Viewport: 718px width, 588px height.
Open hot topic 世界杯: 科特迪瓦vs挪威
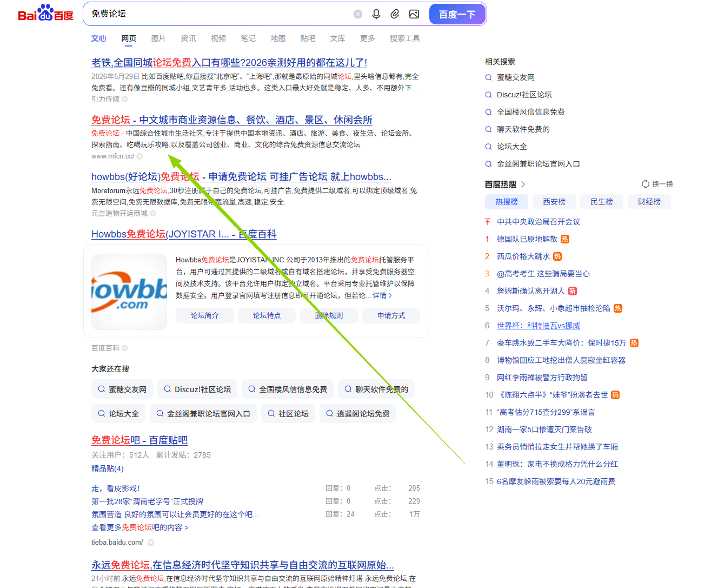pos(538,326)
